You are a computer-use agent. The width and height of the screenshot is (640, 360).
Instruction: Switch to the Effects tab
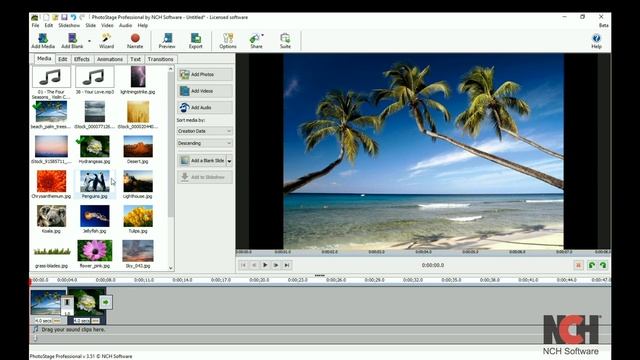coord(82,59)
